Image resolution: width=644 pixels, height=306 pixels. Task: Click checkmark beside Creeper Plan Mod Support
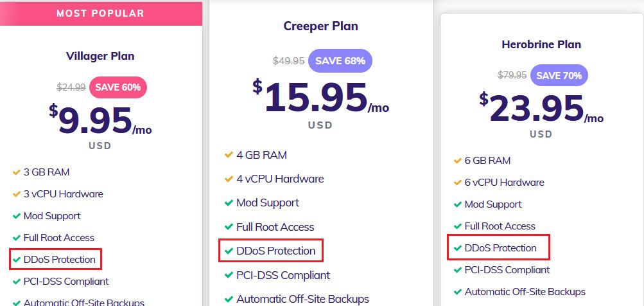[229, 203]
